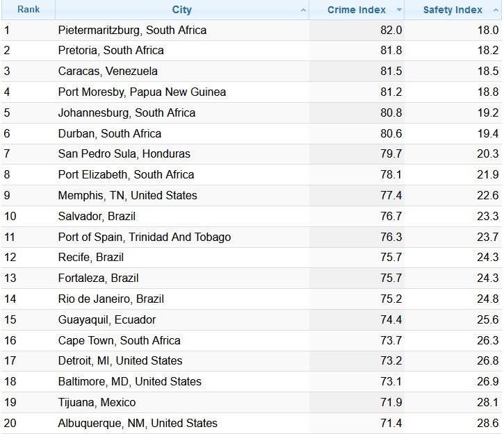The height and width of the screenshot is (434, 504).
Task: Choose Port of Spain, Trinidad And Tobago
Action: coord(144,237)
